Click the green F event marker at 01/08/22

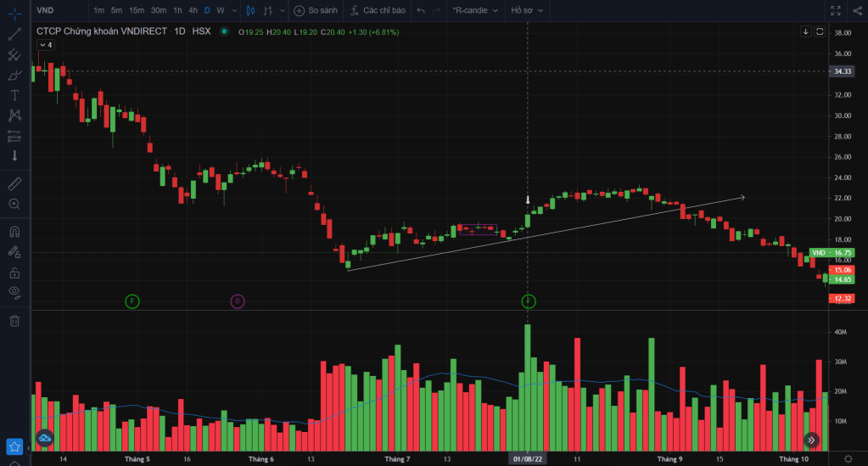(x=529, y=301)
